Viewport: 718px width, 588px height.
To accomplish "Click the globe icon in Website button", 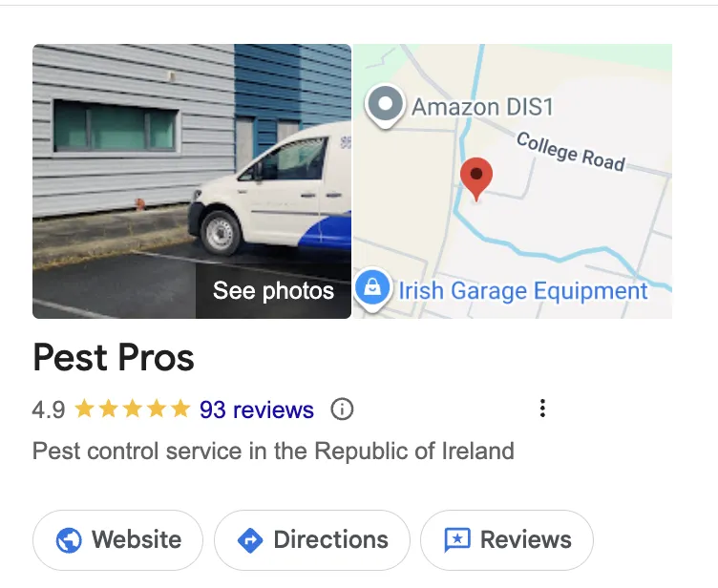I will 69,540.
